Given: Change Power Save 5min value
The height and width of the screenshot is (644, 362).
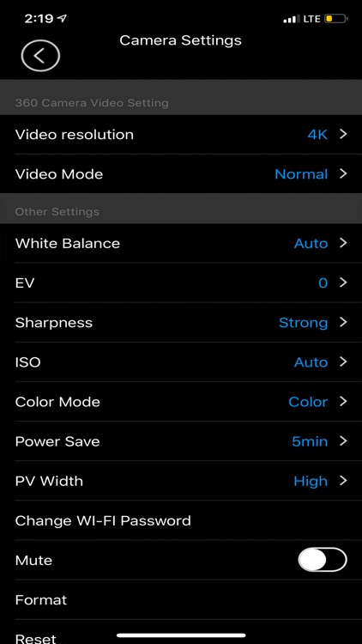Looking at the screenshot, I should [x=310, y=441].
